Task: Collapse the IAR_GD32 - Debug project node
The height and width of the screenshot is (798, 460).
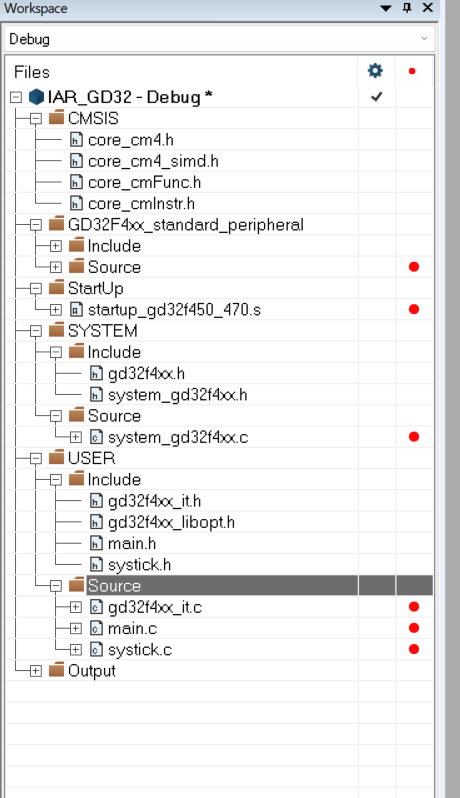Action: click(x=16, y=97)
